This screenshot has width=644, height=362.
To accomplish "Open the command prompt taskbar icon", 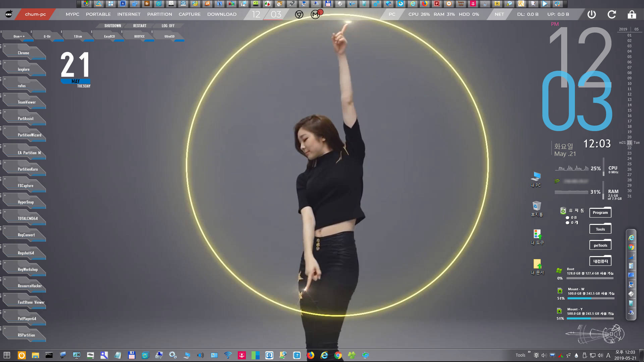I will (49, 355).
